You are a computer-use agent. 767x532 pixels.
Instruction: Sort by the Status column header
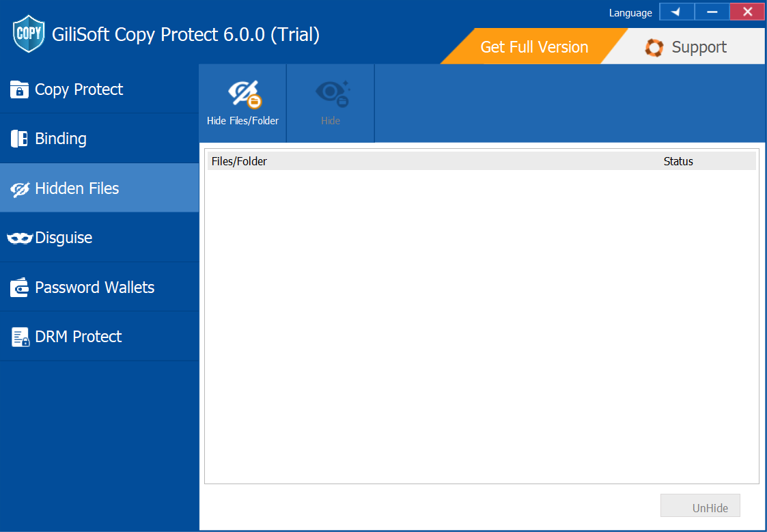(x=678, y=161)
